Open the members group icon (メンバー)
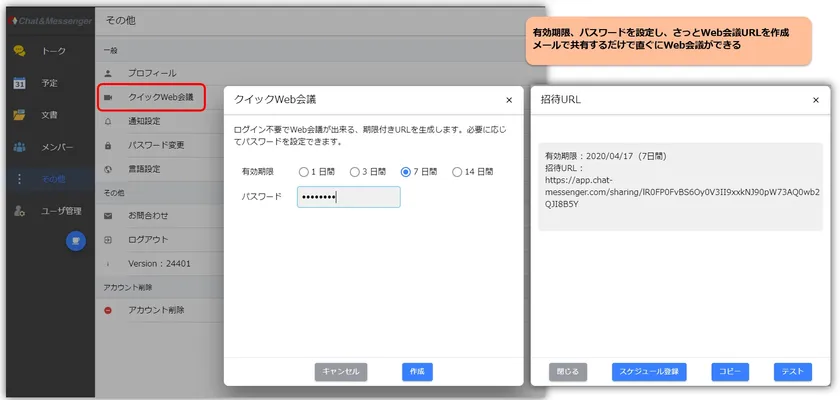The image size is (840, 400). click(x=19, y=147)
